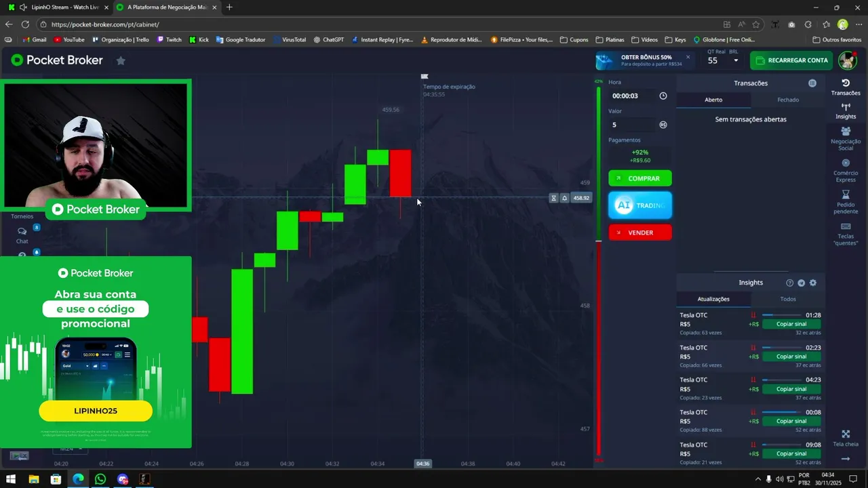This screenshot has width=868, height=488.
Task: Open the Transações list view icon
Action: click(x=812, y=83)
